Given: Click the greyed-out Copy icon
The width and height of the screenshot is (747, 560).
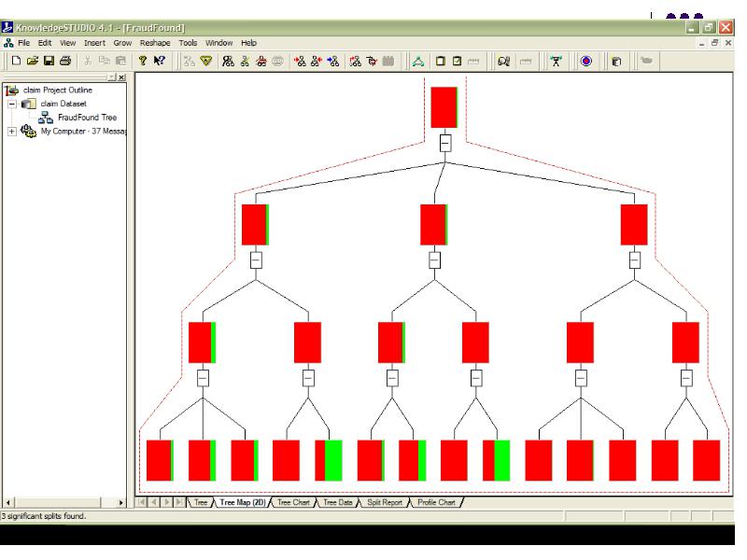Looking at the screenshot, I should coord(104,61).
